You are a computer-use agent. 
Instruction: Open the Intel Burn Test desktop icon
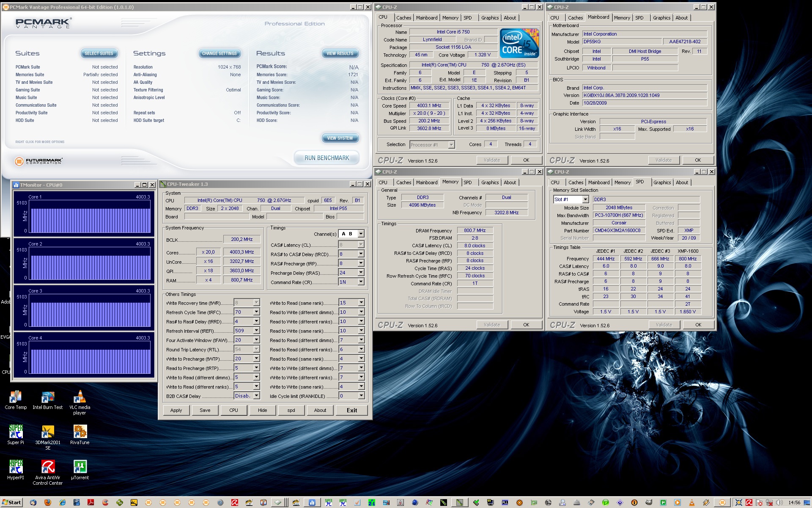coord(48,398)
